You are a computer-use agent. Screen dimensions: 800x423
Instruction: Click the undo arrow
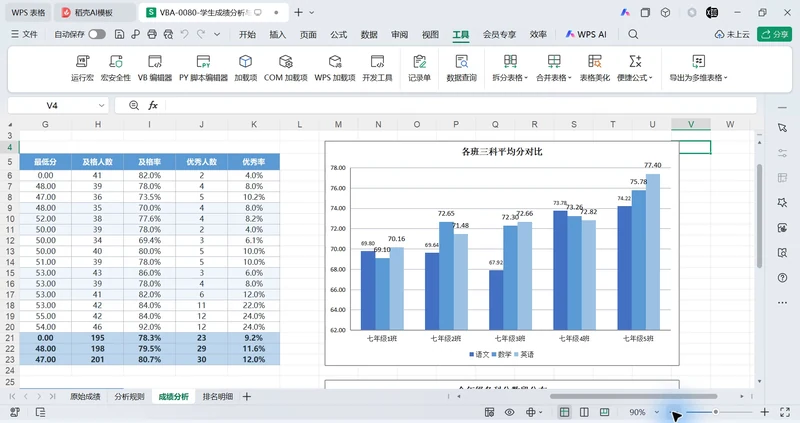point(185,34)
